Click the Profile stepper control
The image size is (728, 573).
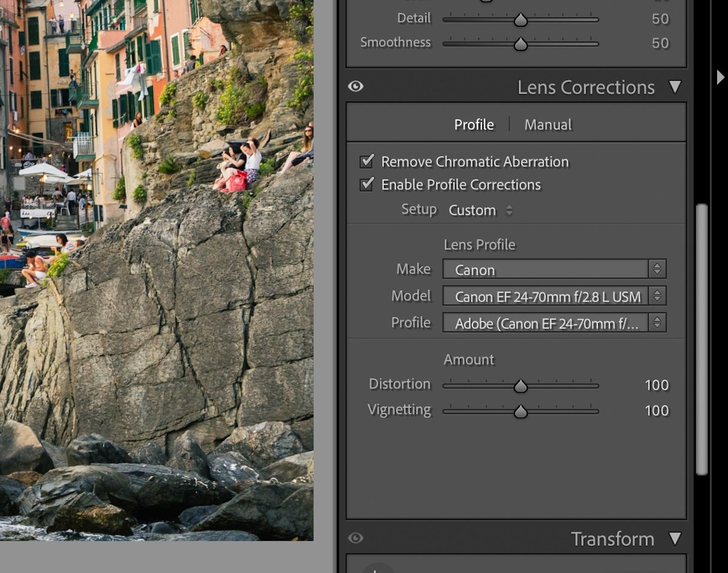[x=658, y=322]
